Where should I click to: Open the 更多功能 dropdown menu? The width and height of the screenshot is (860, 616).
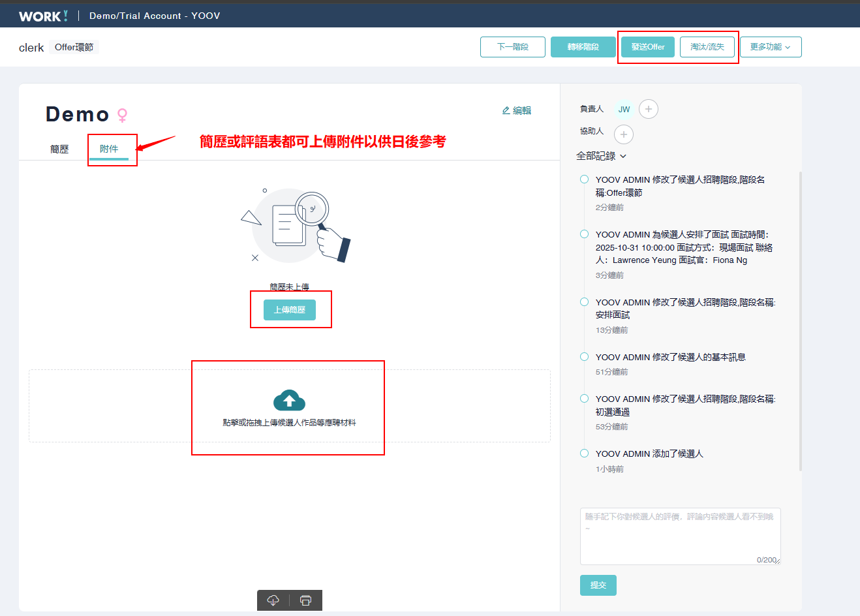770,47
